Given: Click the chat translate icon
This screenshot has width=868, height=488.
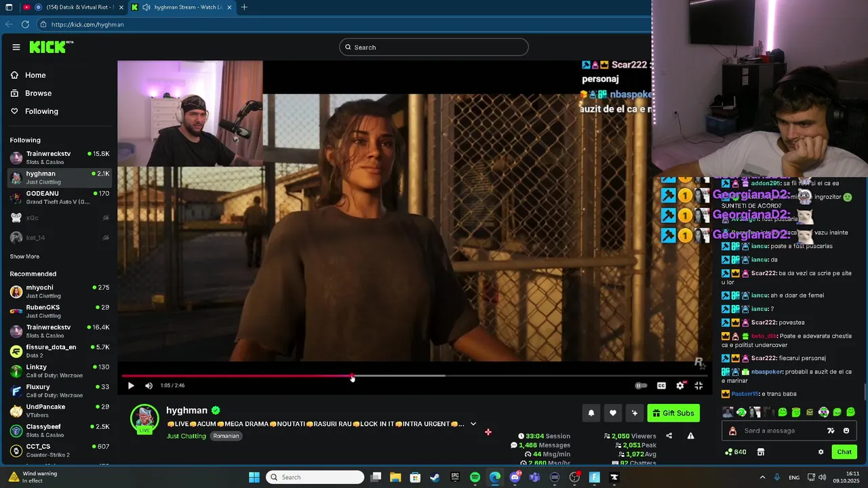Looking at the screenshot, I should [831, 431].
